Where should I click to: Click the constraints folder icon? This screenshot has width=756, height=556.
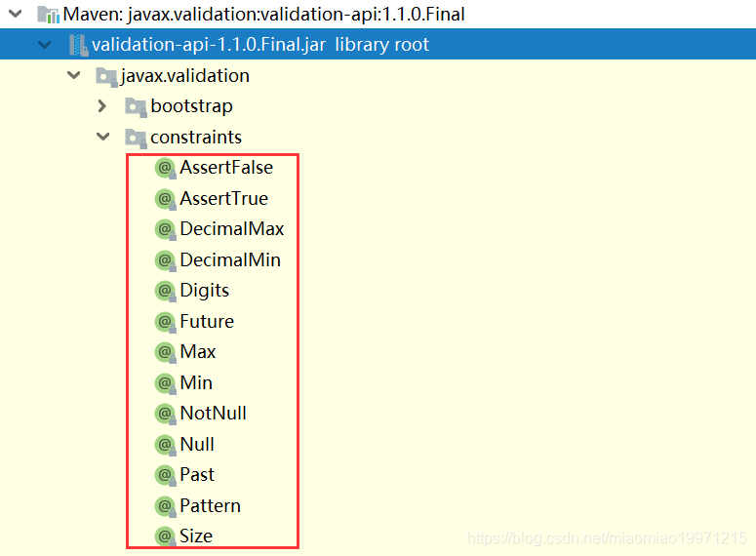136,139
